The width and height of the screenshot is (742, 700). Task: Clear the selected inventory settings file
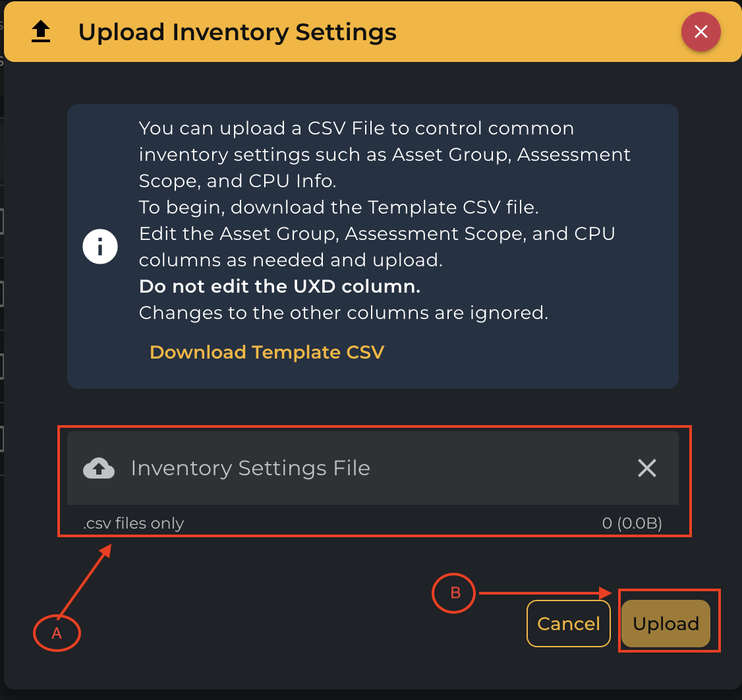[647, 468]
